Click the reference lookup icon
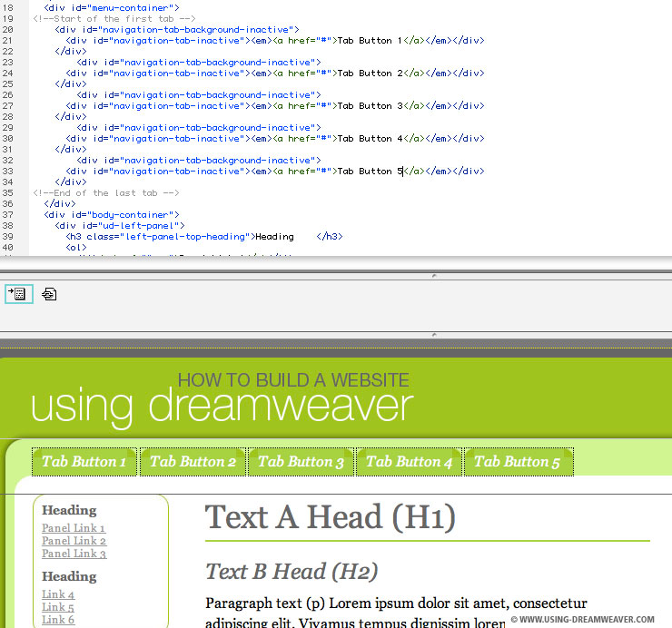 pos(49,294)
